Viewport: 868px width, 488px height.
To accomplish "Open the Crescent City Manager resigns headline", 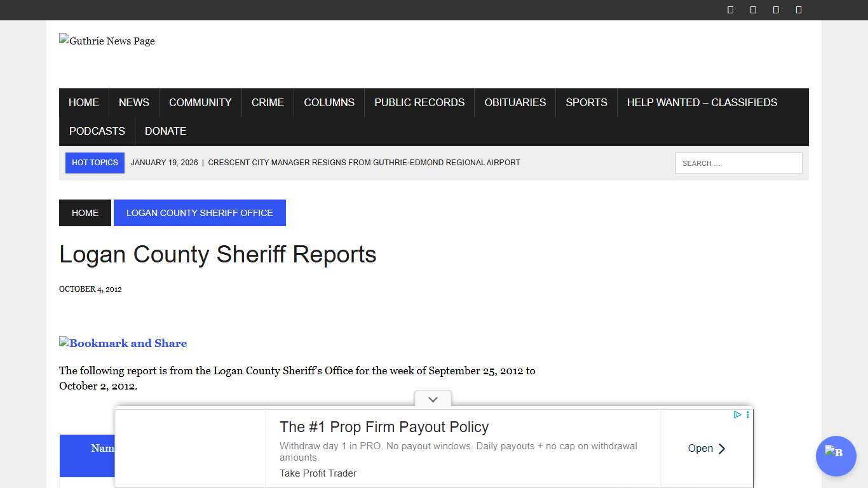I will 363,162.
